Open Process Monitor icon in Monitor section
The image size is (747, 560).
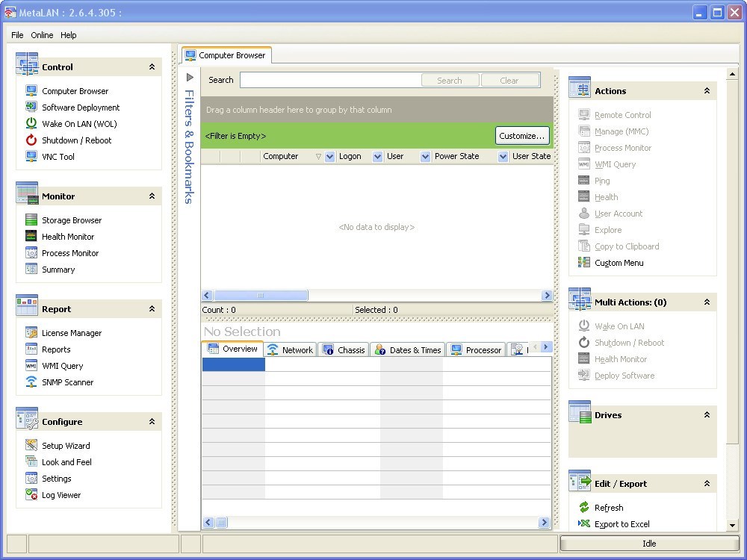point(31,253)
